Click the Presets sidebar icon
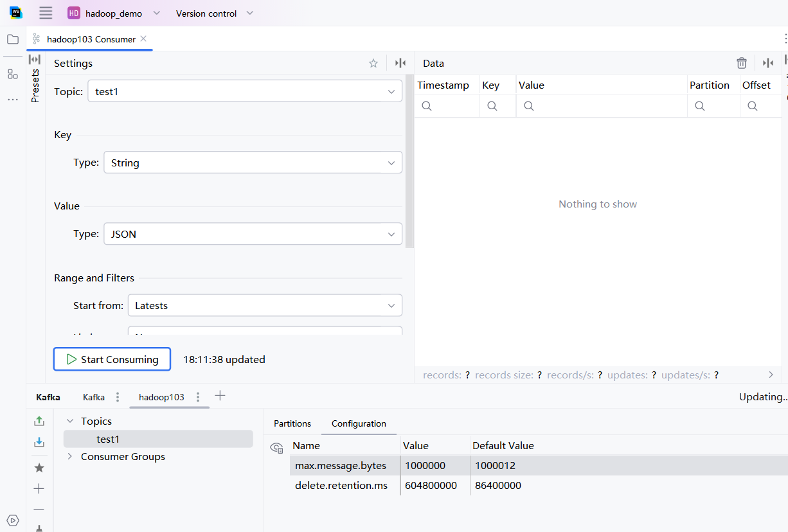This screenshot has width=788, height=532. tap(35, 60)
